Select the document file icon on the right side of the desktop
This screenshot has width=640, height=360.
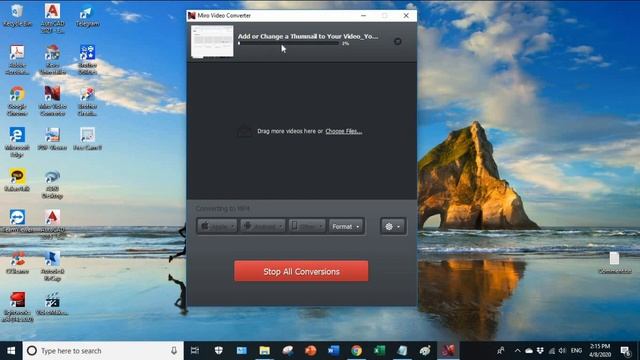(614, 262)
